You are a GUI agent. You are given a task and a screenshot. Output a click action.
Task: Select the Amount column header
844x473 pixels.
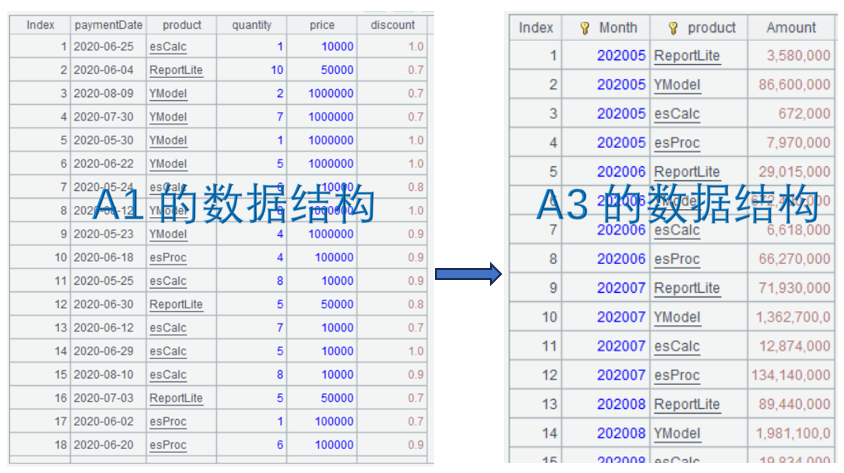click(x=791, y=28)
